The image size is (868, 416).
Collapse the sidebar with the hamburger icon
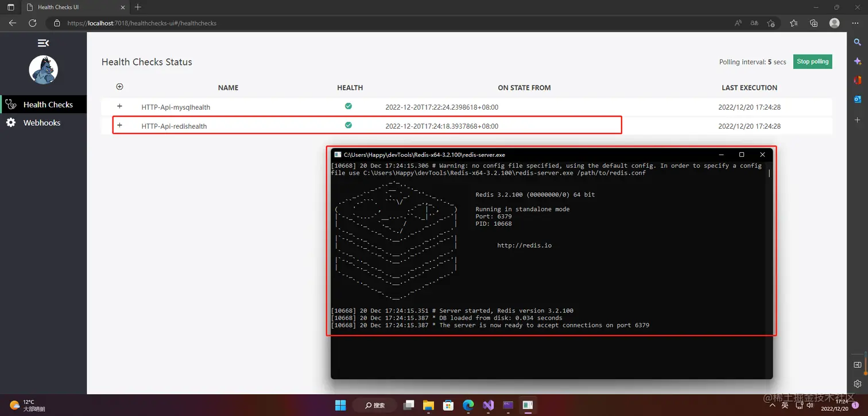coord(43,43)
